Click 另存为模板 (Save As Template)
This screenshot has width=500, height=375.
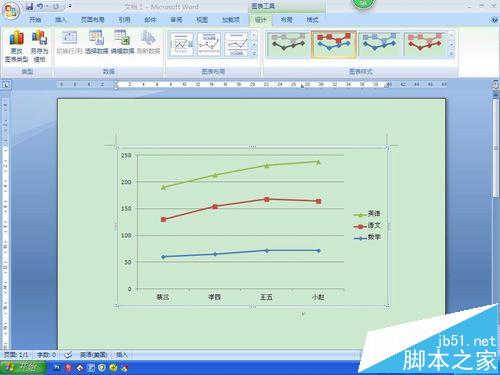coord(39,46)
